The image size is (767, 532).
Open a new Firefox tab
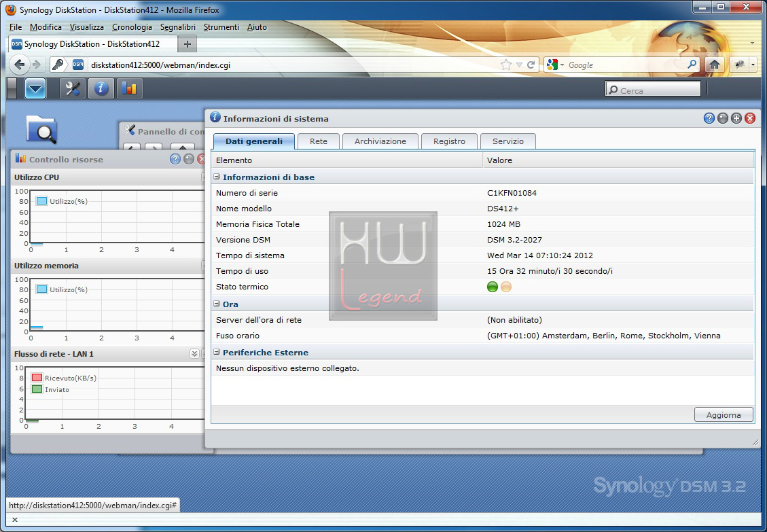pos(188,44)
